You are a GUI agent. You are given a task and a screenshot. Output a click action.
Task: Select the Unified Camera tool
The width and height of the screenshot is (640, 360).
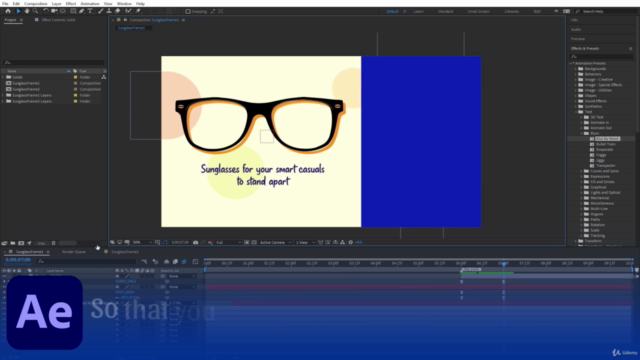[x=54, y=11]
